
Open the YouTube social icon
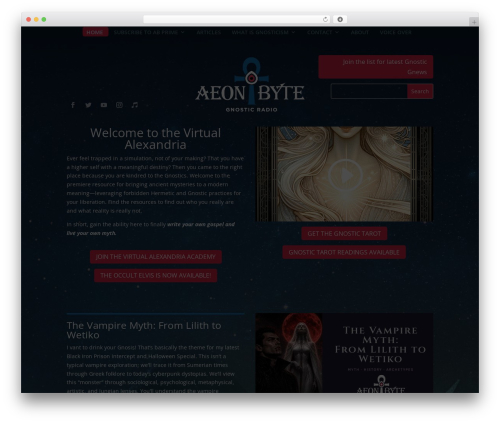pos(104,105)
